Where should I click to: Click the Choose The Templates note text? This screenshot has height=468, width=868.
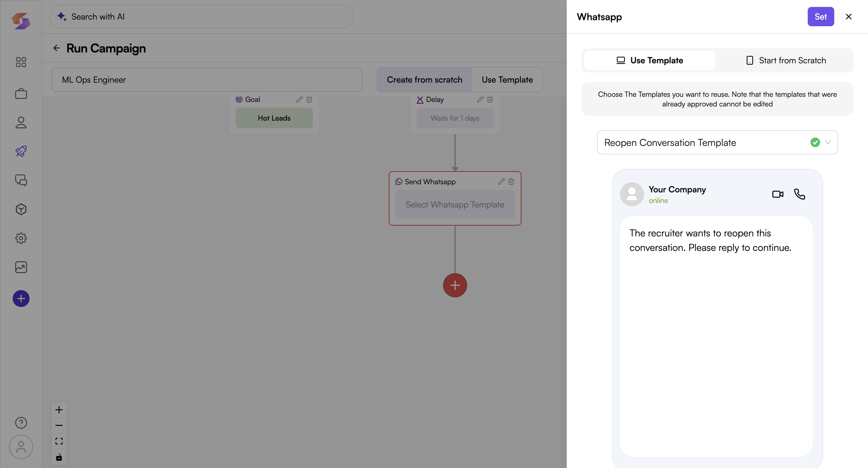click(x=717, y=99)
